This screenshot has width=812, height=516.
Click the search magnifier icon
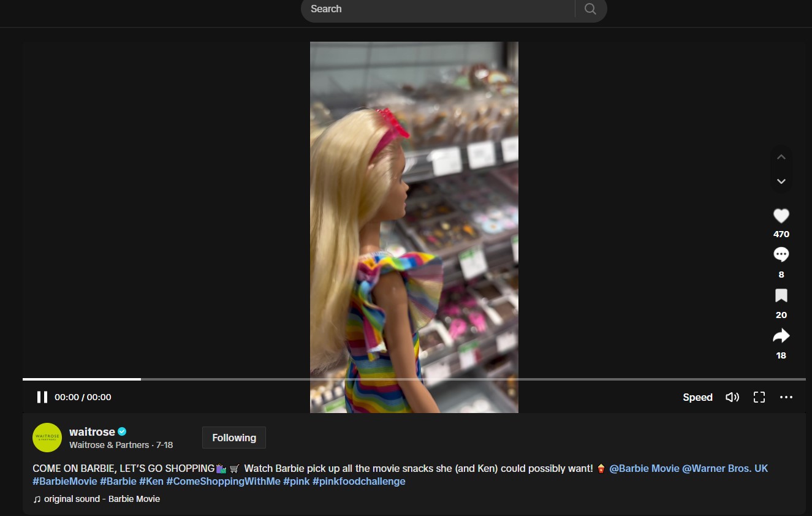pyautogui.click(x=590, y=9)
